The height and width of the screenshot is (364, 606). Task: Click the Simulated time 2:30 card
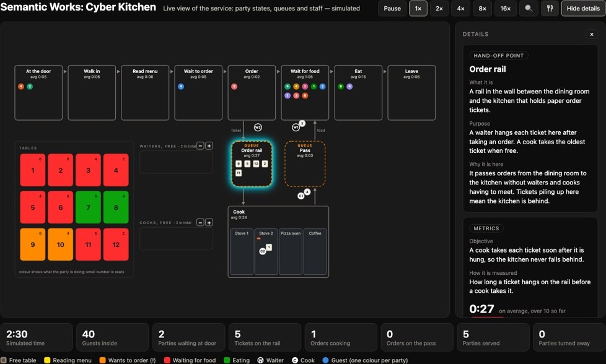(37, 337)
